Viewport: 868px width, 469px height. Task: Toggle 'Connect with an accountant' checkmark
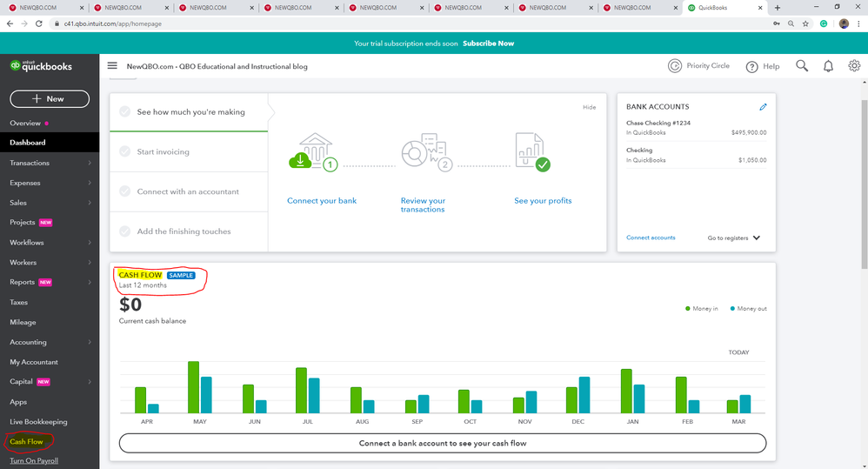point(125,191)
